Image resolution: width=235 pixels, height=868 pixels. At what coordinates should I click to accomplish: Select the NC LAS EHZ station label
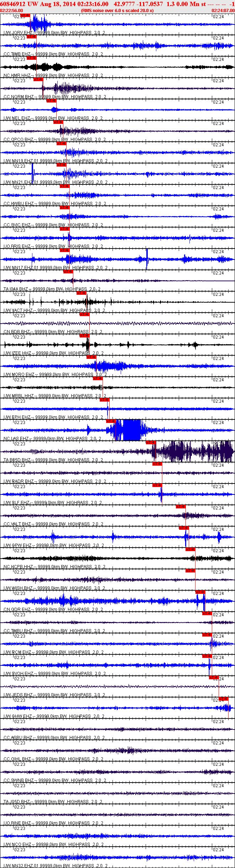16,439
